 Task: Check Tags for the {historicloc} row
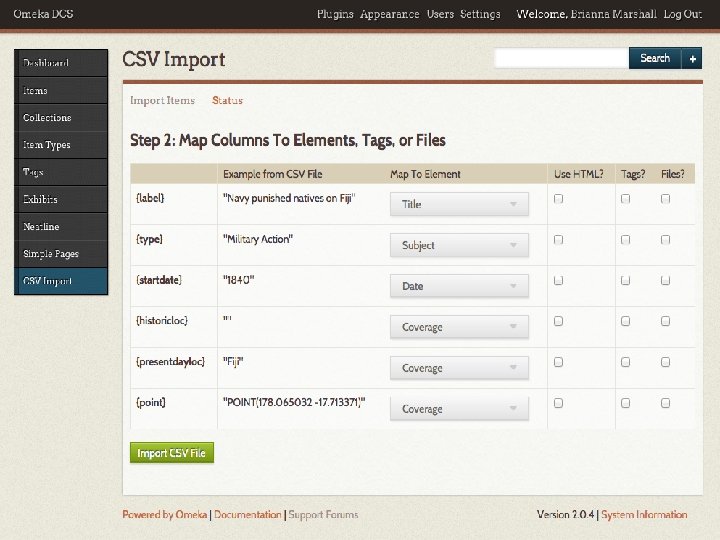pos(625,321)
